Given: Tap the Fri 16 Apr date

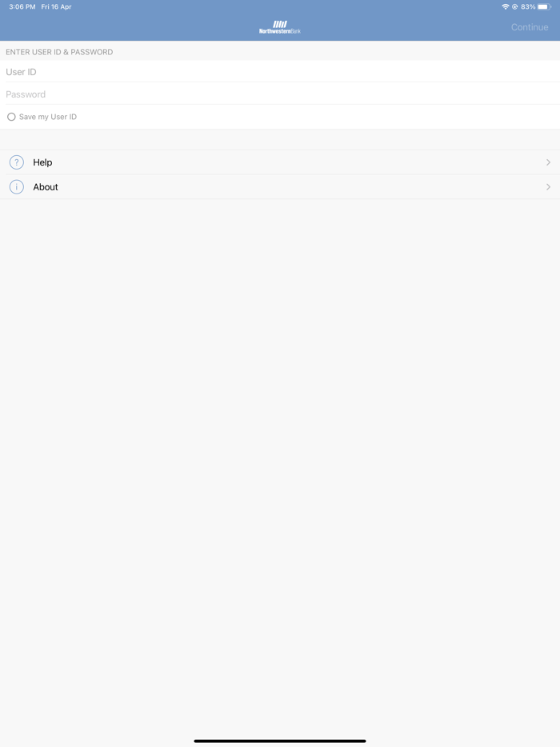Looking at the screenshot, I should click(56, 6).
